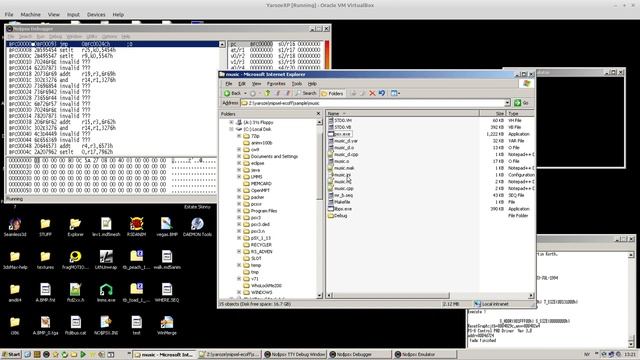
Task: Select the LMMS folder in tree
Action: tap(253, 177)
